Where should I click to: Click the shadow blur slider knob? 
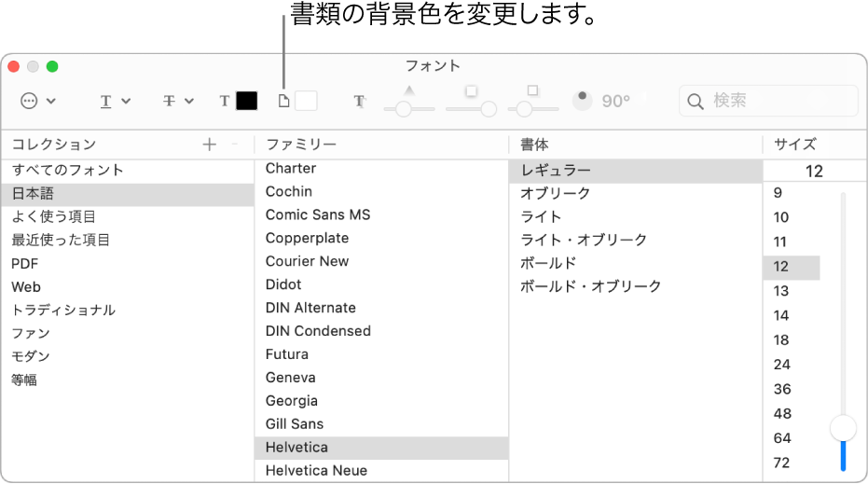(489, 109)
